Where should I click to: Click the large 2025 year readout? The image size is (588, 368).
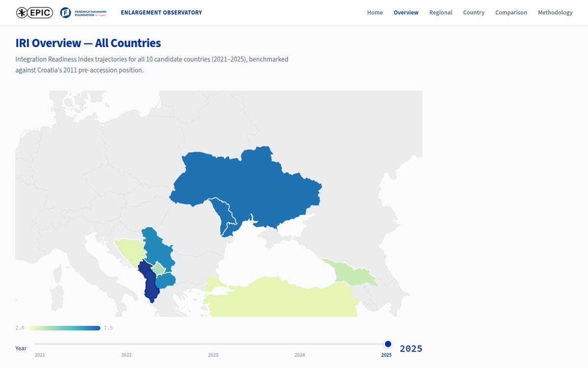click(x=411, y=349)
